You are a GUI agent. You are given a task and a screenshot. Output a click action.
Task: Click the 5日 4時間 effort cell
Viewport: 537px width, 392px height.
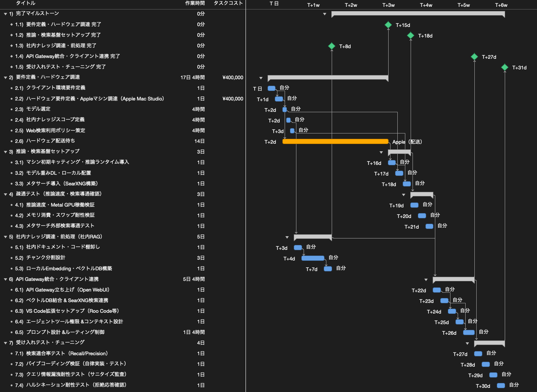coord(194,279)
